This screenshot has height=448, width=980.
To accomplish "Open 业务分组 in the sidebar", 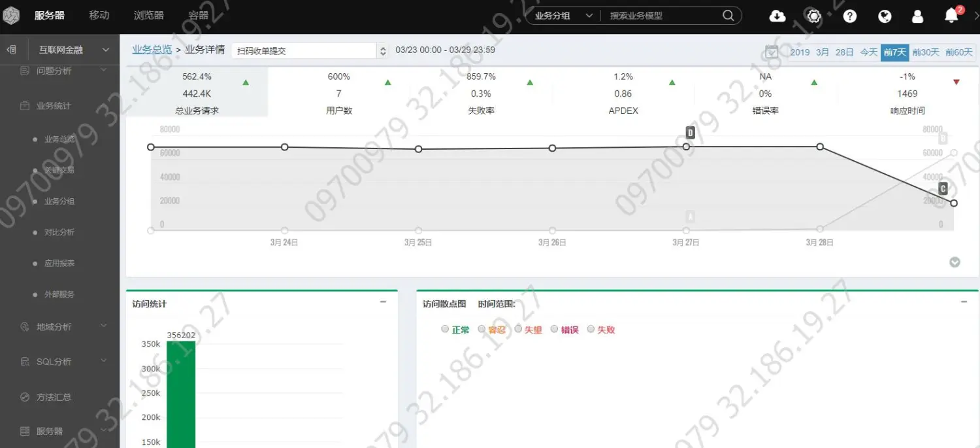I will pos(59,201).
